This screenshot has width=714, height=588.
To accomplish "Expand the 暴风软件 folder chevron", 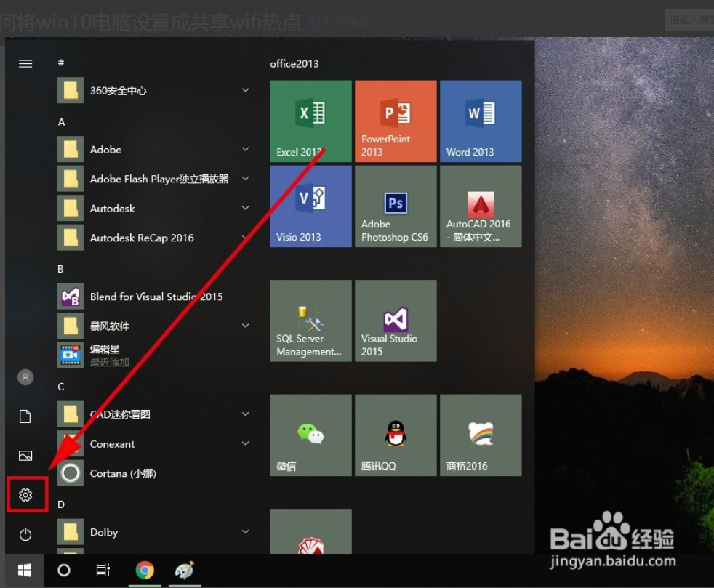I will (246, 326).
